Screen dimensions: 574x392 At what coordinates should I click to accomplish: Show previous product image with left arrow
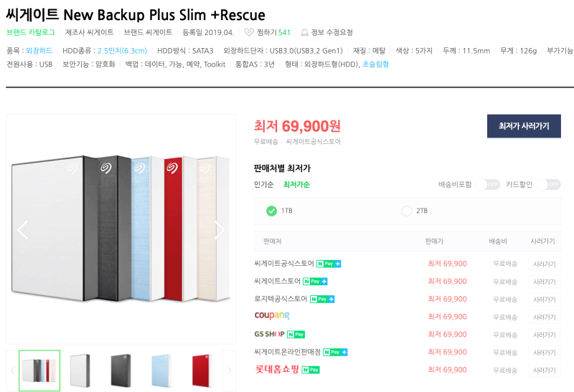(x=23, y=229)
